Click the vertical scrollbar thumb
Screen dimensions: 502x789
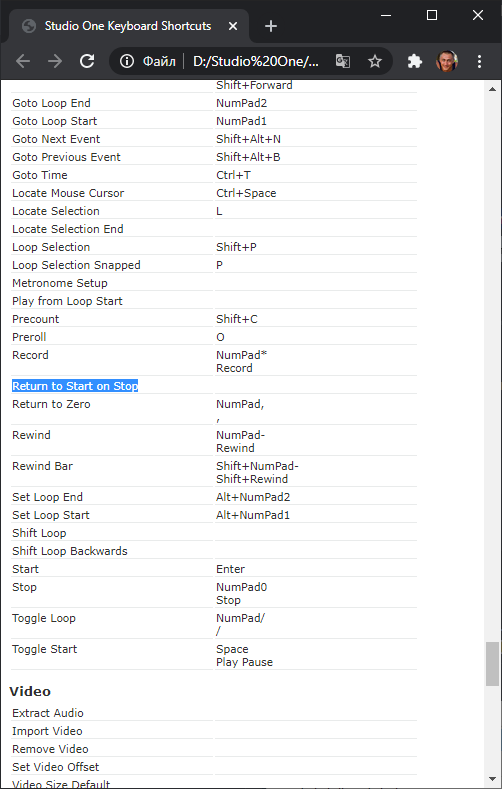tap(492, 664)
